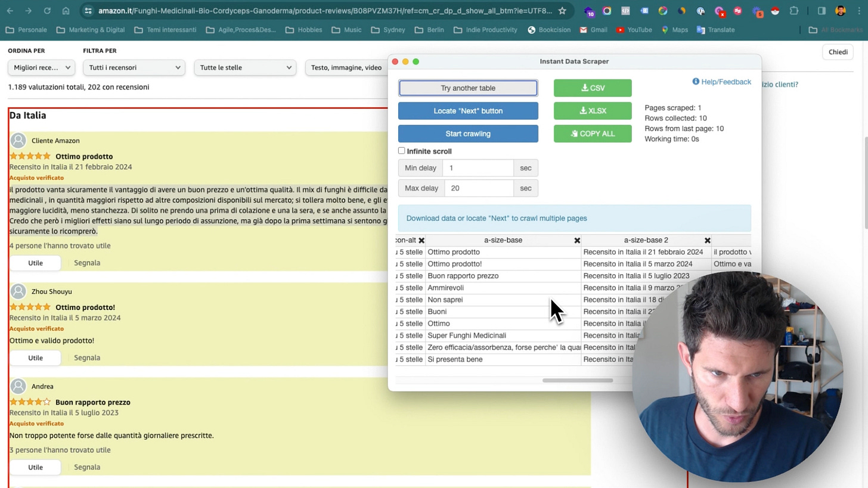Screen dimensions: 868x488
Task: Click Cliente Amazon reviewer avatar
Action: 18,141
